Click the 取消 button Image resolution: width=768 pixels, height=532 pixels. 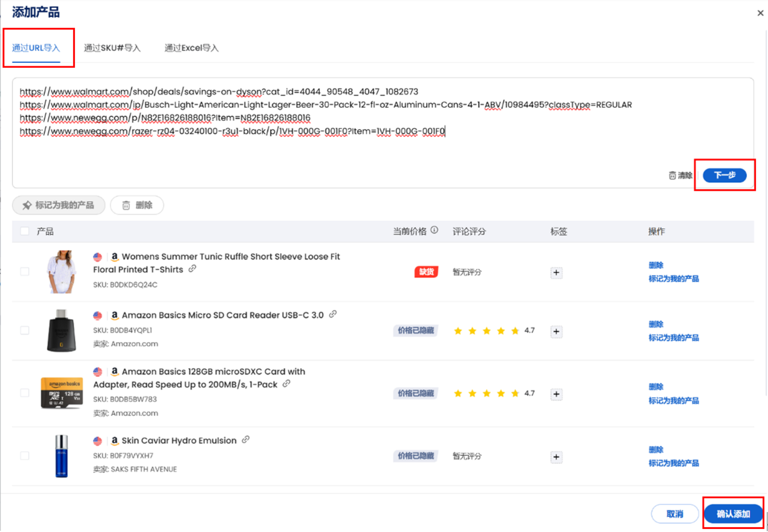675,514
